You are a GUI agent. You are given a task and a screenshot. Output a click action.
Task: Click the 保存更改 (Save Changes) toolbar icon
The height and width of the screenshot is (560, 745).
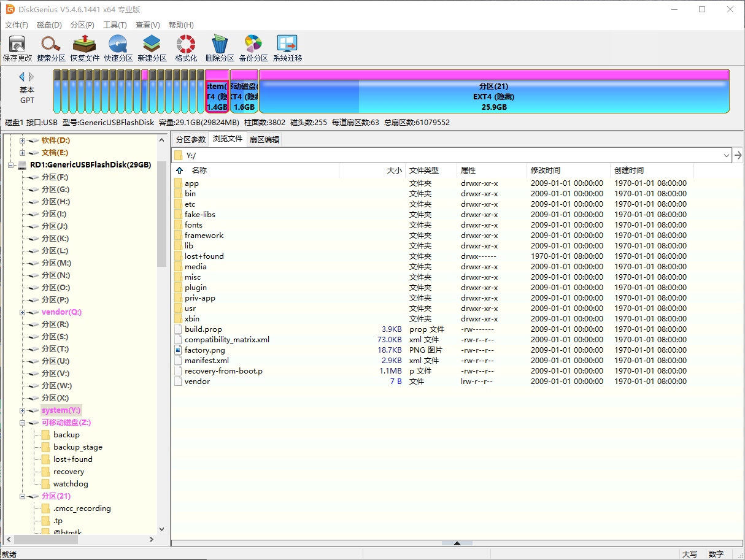(x=17, y=47)
